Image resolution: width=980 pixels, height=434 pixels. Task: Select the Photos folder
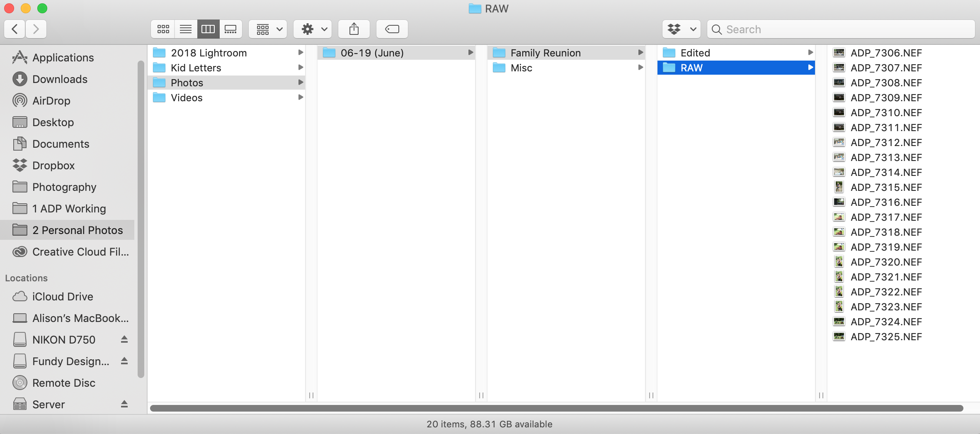coord(227,83)
